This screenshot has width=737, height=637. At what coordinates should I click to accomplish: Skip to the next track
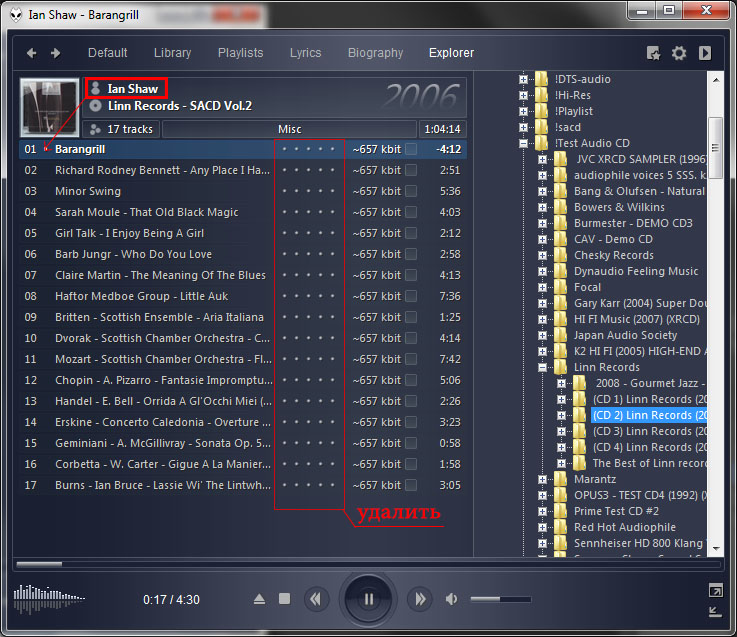[x=420, y=599]
